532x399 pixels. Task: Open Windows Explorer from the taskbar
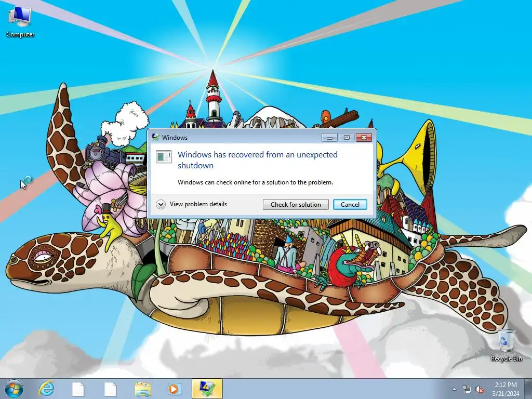pos(143,389)
